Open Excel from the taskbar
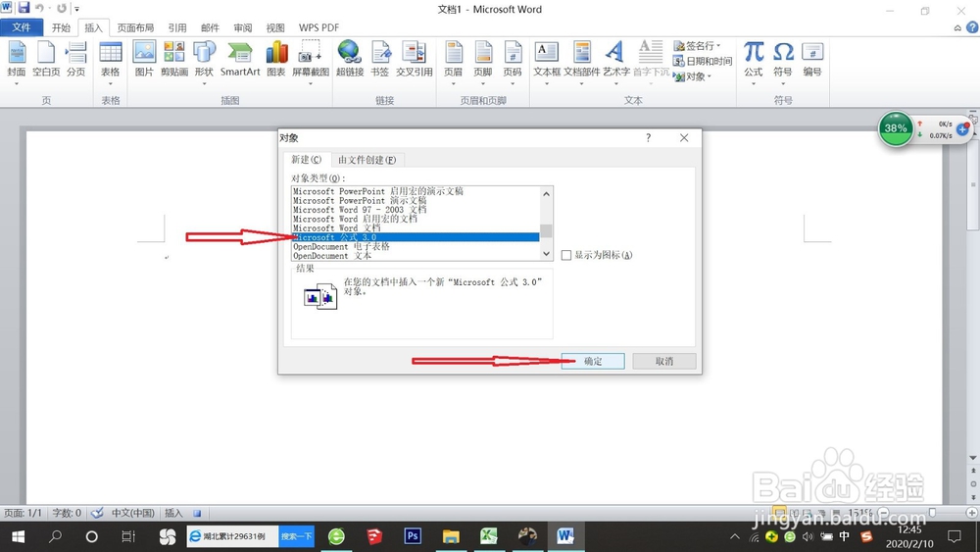Image resolution: width=980 pixels, height=552 pixels. tap(489, 536)
